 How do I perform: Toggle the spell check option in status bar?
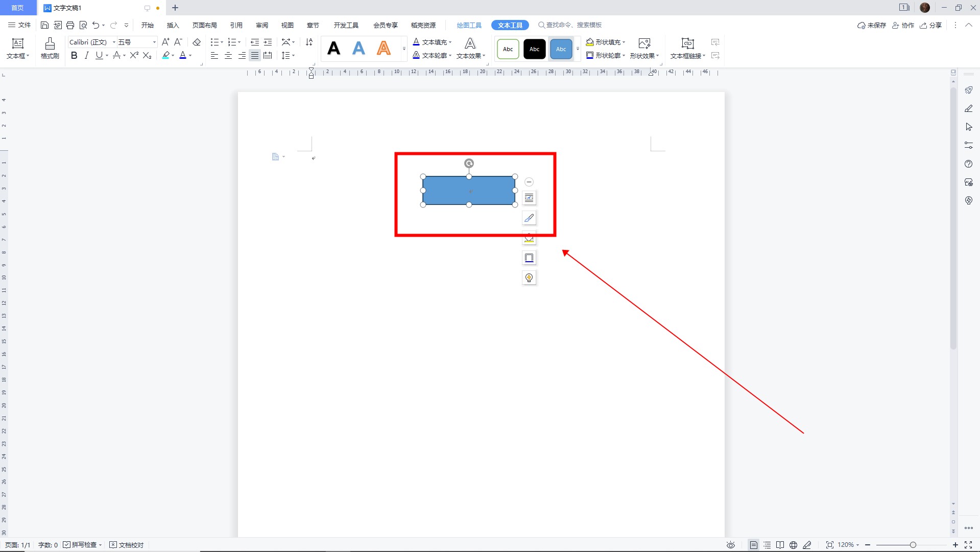point(82,545)
